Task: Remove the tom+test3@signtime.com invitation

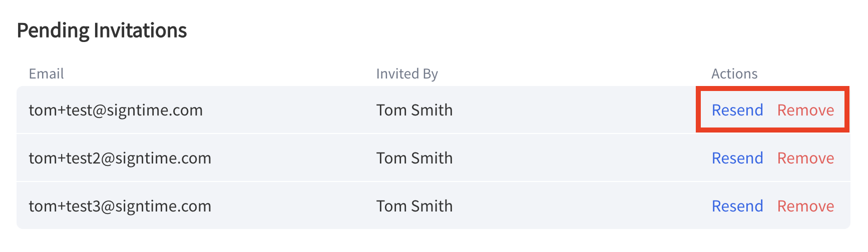Action: click(x=805, y=206)
